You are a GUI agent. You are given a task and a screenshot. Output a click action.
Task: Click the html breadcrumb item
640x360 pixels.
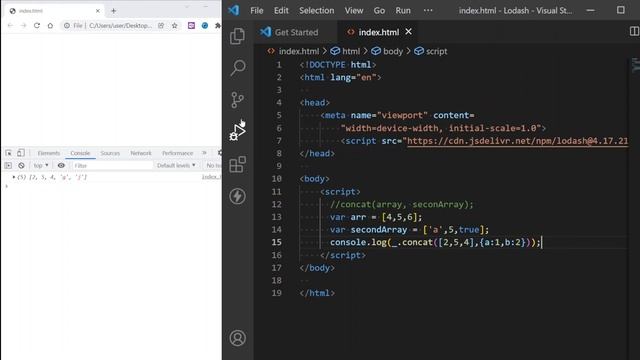pyautogui.click(x=346, y=51)
